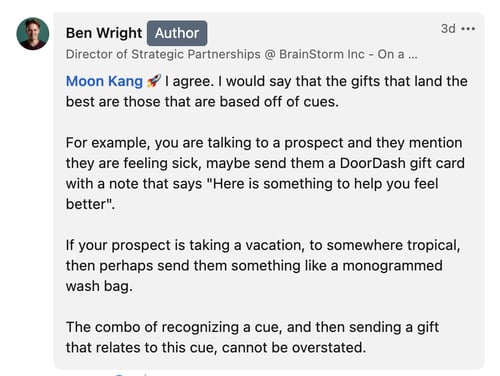Click the Moon Kang mention link
Image resolution: width=500 pixels, height=376 pixels.
tap(104, 81)
